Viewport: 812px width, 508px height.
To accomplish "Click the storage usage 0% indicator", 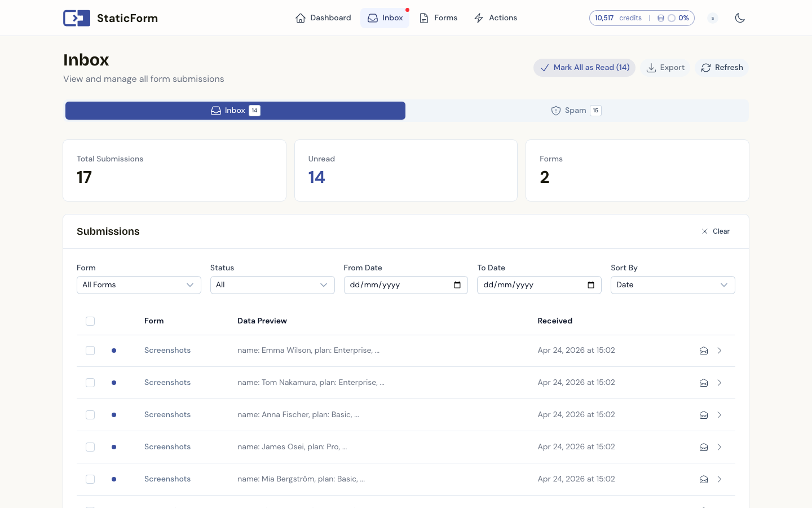I will (x=673, y=18).
